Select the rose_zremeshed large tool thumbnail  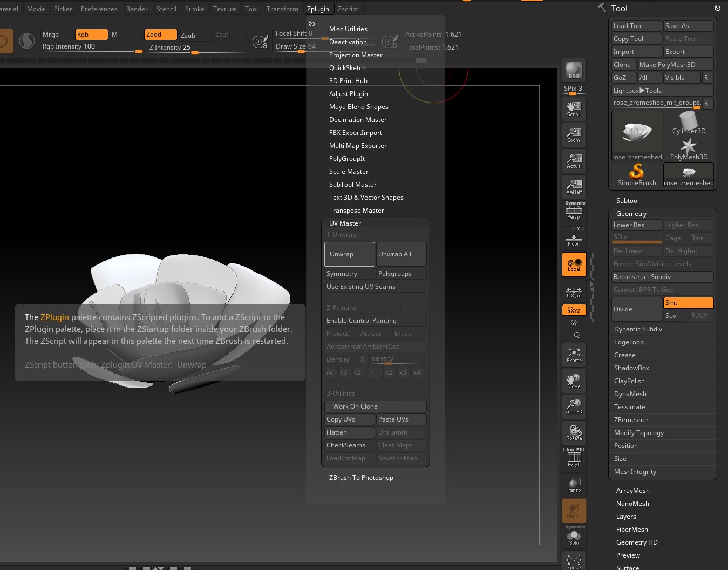point(637,136)
